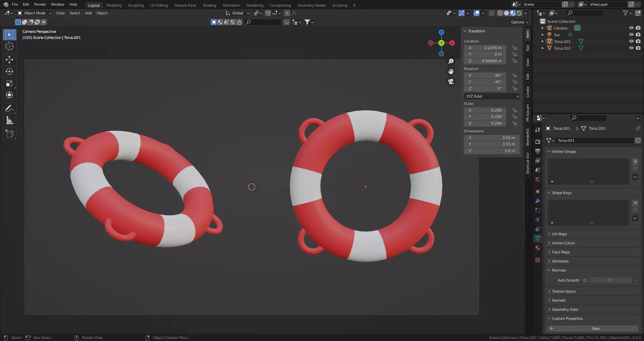Hide Camera in viewport via eye
This screenshot has width=644, height=341.
click(x=631, y=28)
